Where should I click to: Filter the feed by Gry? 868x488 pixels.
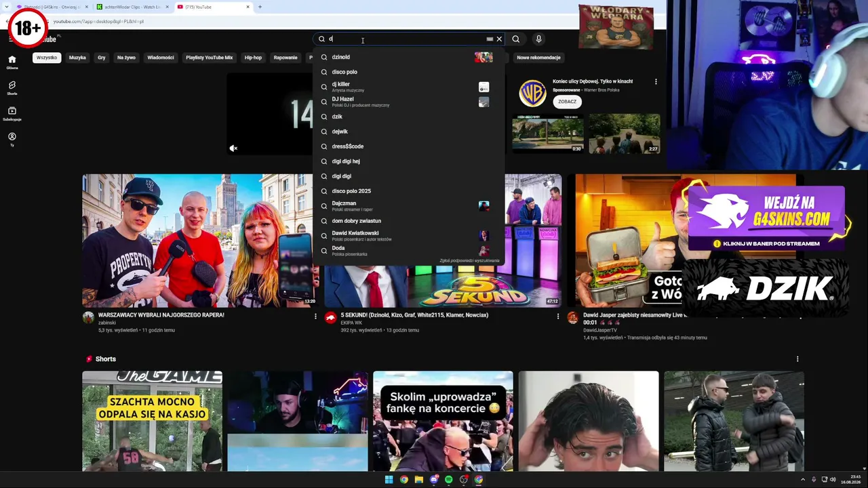102,58
